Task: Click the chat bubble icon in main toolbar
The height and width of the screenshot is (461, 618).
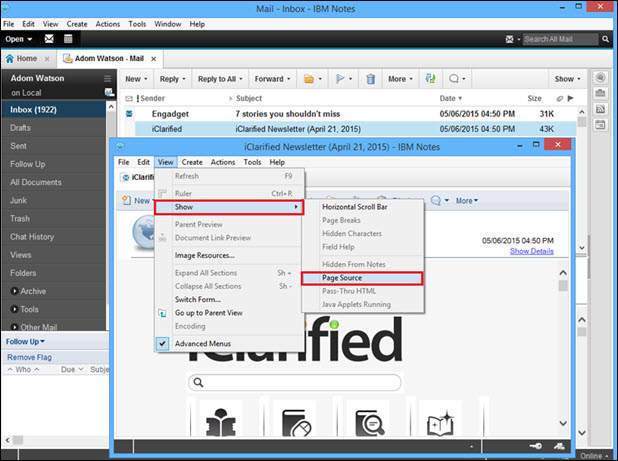Action: click(454, 79)
